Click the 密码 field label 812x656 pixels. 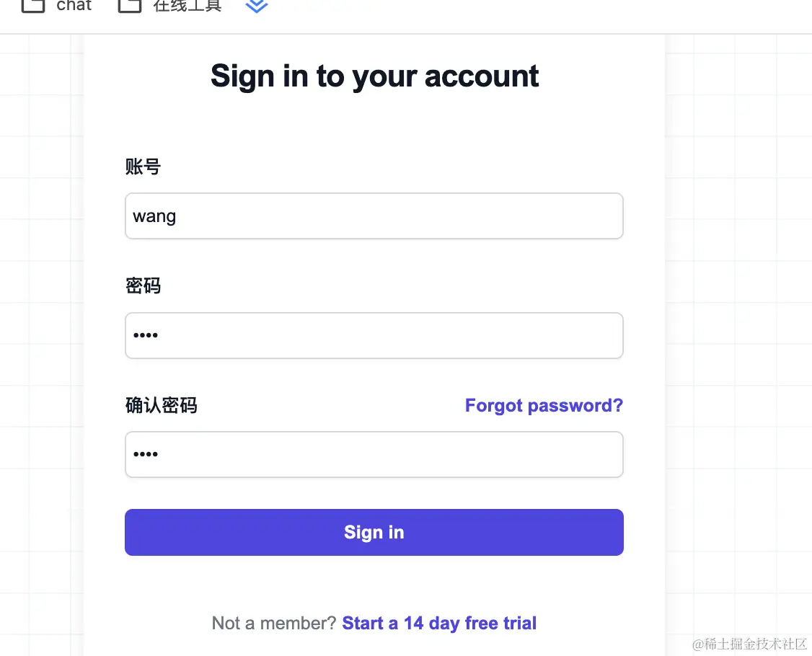pos(143,285)
